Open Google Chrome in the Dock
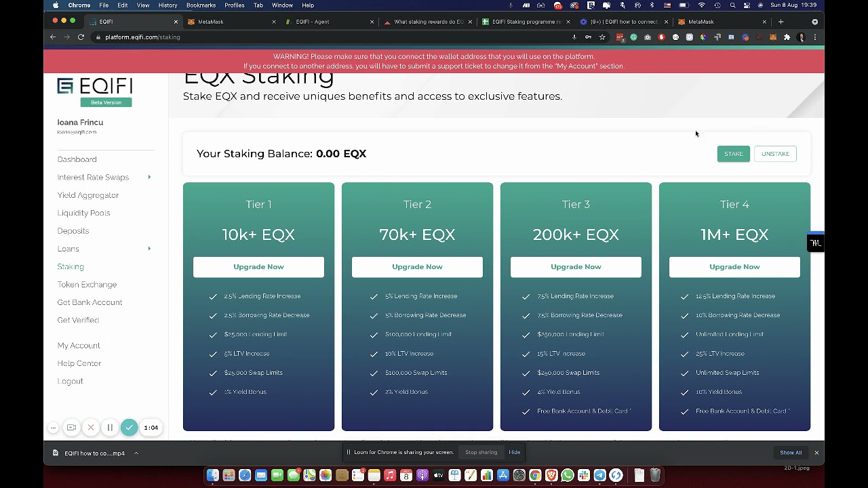This screenshot has height=488, width=868. 535,476
